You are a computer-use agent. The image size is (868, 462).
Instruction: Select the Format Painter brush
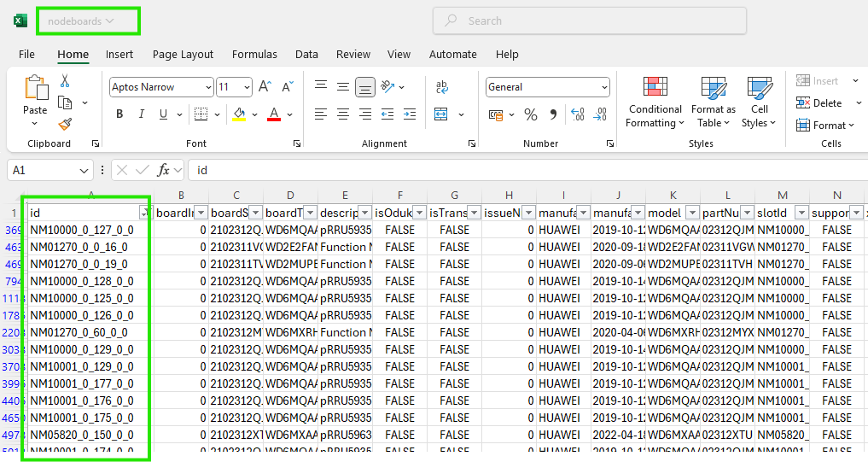pos(65,124)
